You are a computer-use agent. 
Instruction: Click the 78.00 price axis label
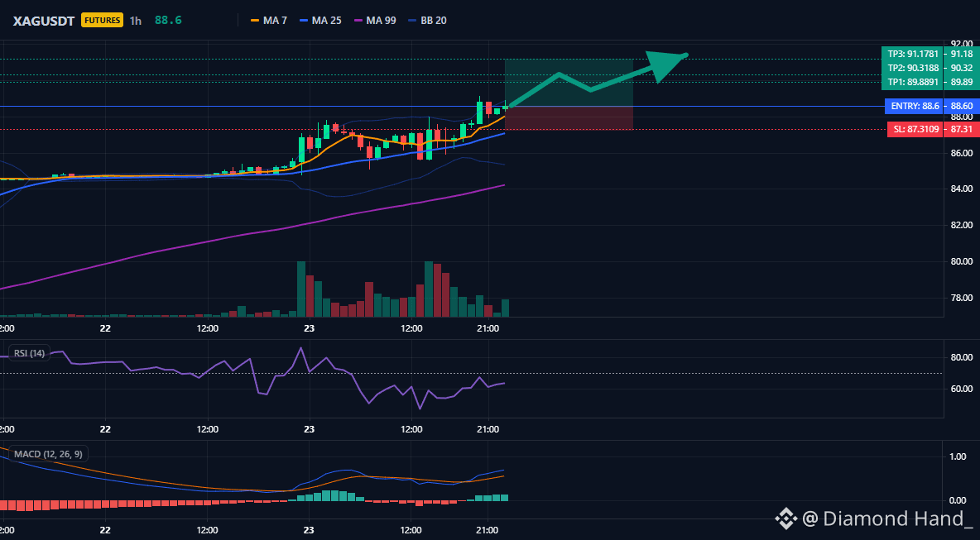point(961,298)
